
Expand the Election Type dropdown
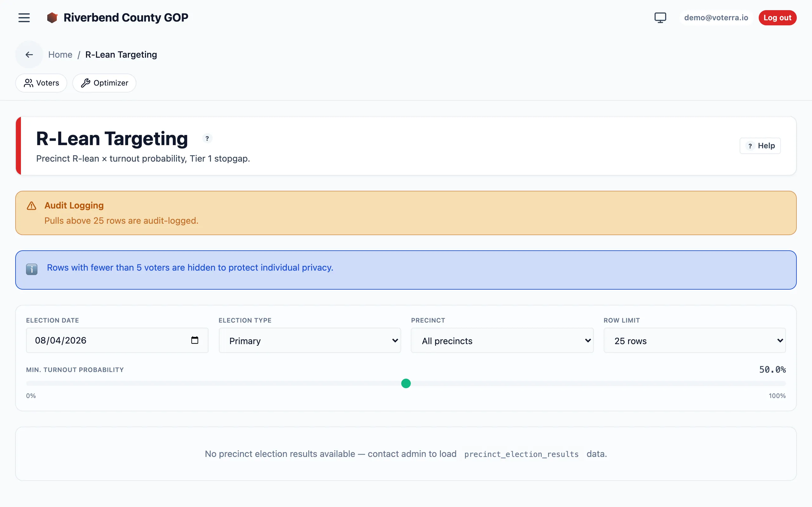pos(310,340)
